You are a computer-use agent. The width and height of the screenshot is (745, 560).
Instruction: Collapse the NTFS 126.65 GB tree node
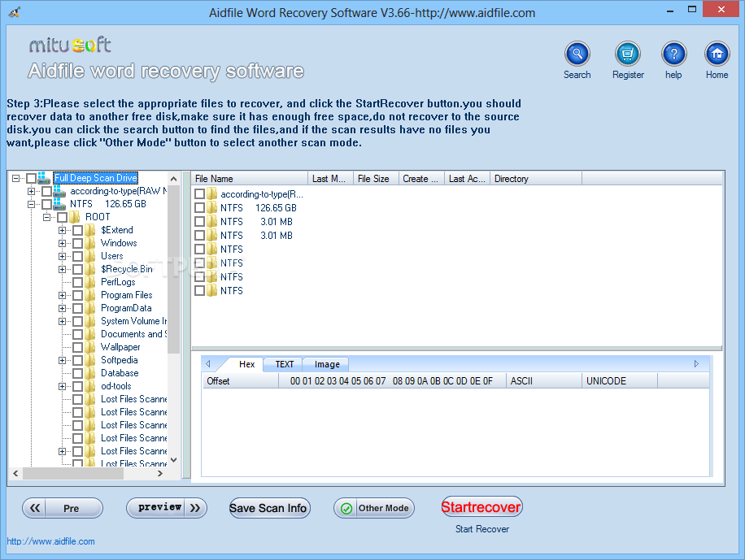coord(32,204)
